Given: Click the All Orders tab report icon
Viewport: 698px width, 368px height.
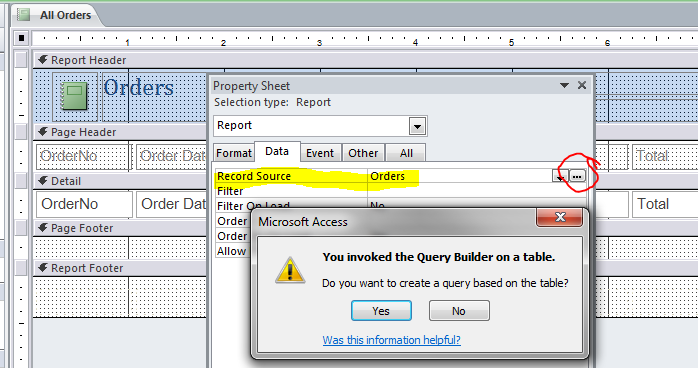Looking at the screenshot, I should pos(24,15).
